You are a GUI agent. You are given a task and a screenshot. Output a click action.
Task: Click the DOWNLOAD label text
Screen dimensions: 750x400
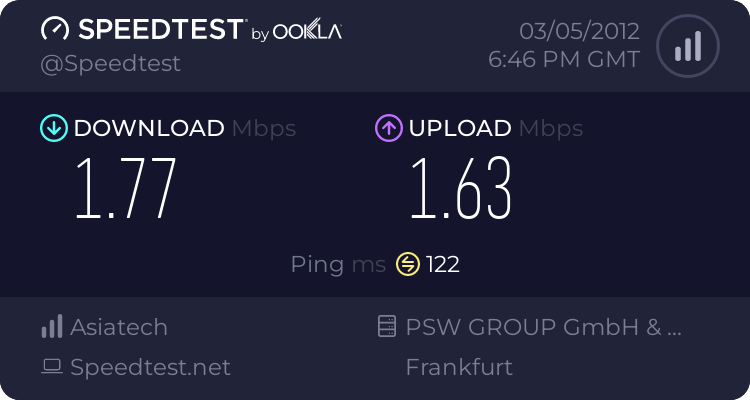pos(149,128)
